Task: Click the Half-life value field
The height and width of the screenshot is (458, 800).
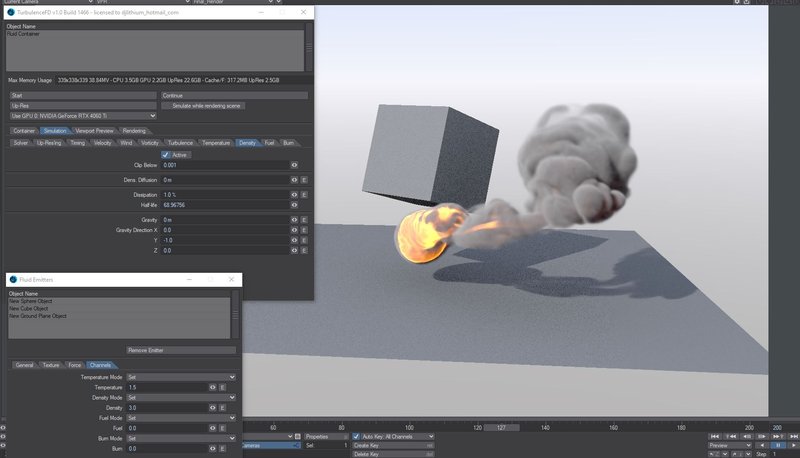Action: (x=226, y=205)
